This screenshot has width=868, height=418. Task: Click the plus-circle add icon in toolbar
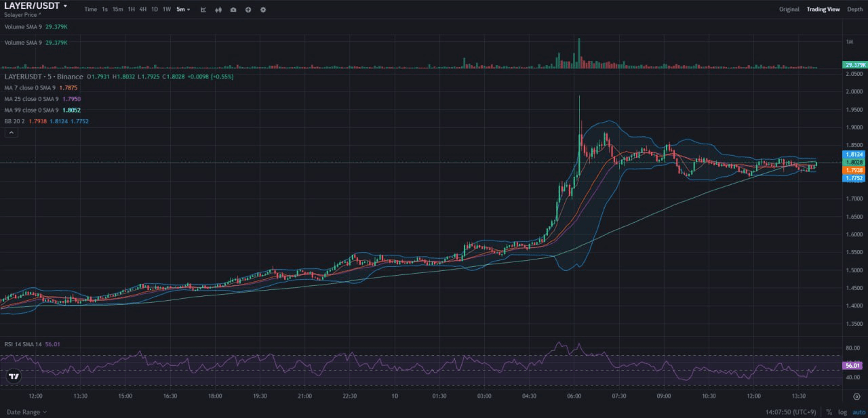coord(248,9)
